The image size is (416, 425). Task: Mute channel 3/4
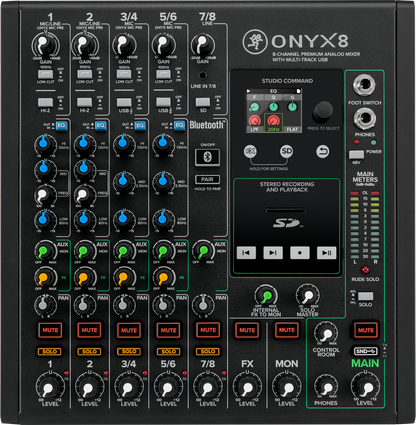(x=129, y=330)
